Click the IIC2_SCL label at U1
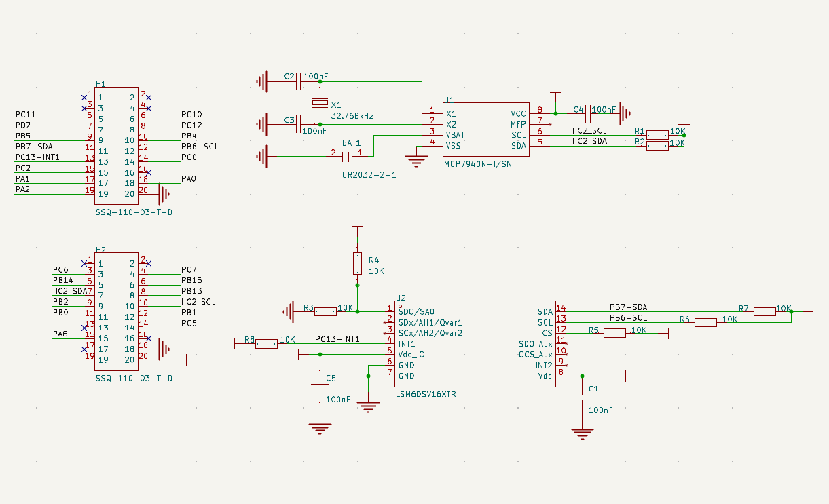829x504 pixels. point(589,130)
